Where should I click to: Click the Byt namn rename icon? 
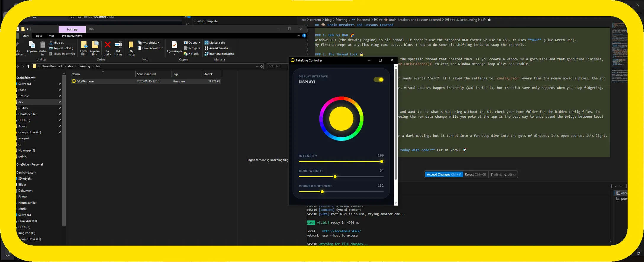118,45
